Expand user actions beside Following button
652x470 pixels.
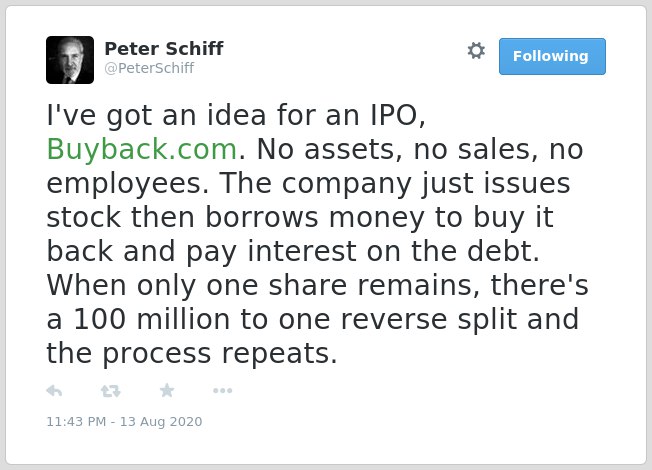[x=476, y=51]
